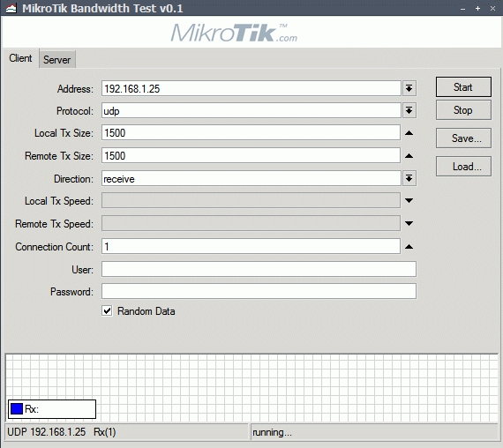Click the Password input field
Screen dimensions: 503x448
coord(259,291)
